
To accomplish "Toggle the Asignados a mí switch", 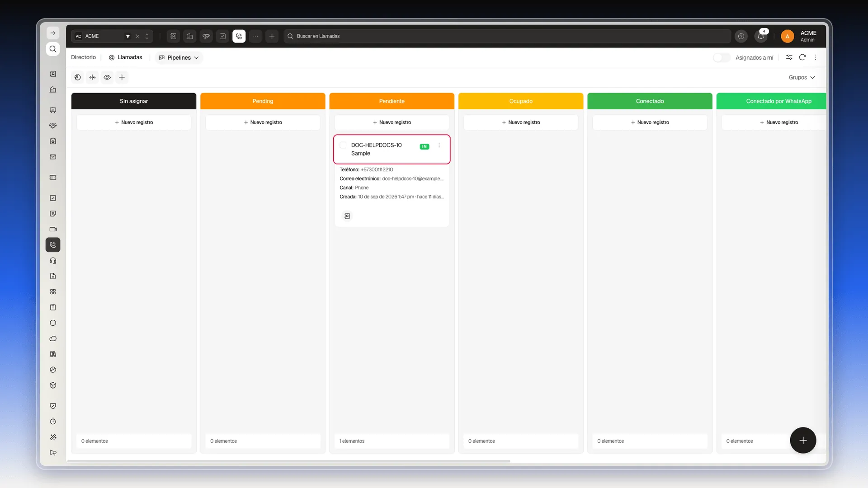I will (722, 57).
